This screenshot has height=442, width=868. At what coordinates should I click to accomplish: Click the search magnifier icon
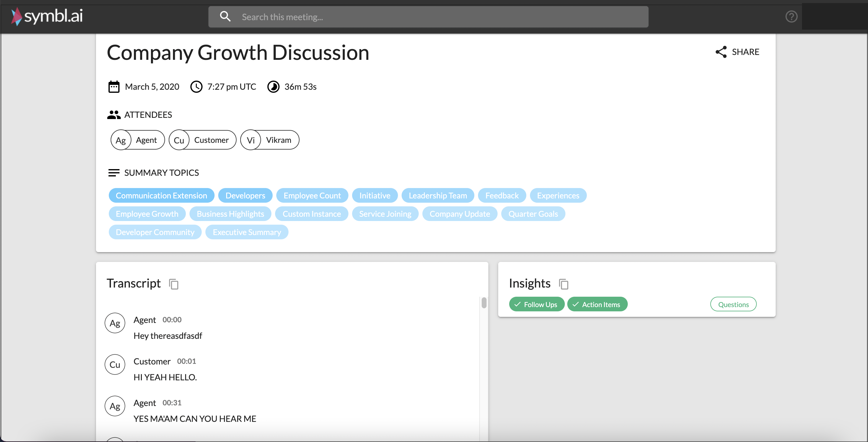225,16
